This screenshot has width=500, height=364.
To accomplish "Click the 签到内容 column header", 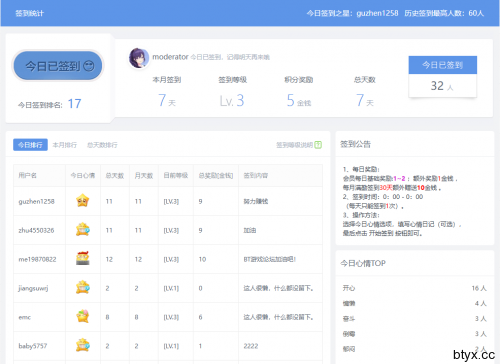I will pos(256,175).
